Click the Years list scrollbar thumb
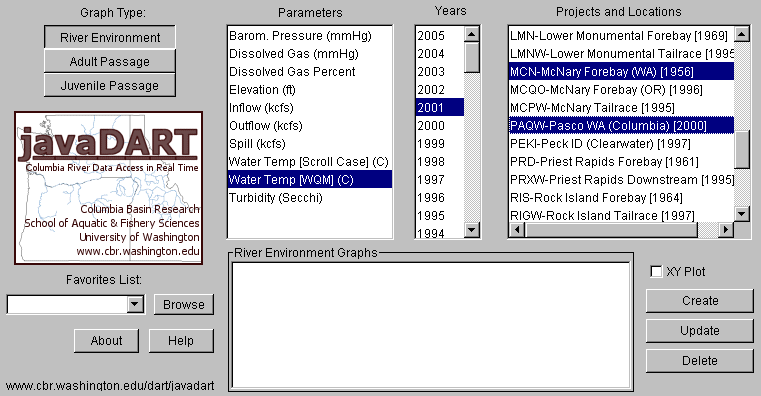 472,58
